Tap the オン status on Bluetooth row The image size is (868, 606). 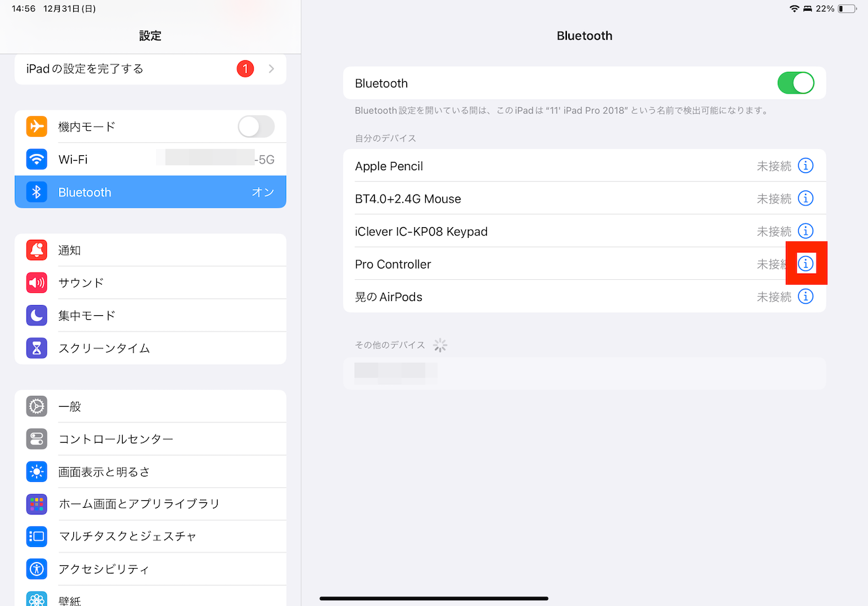click(x=263, y=193)
